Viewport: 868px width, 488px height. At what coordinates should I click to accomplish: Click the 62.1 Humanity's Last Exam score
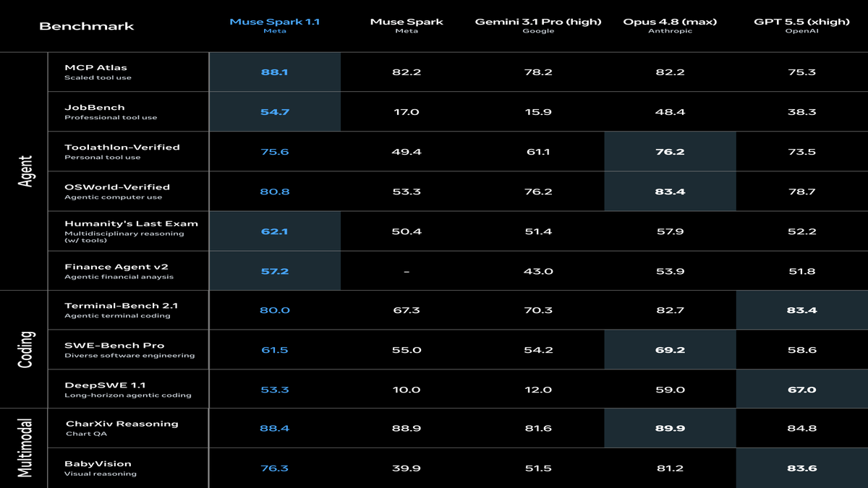(x=275, y=231)
